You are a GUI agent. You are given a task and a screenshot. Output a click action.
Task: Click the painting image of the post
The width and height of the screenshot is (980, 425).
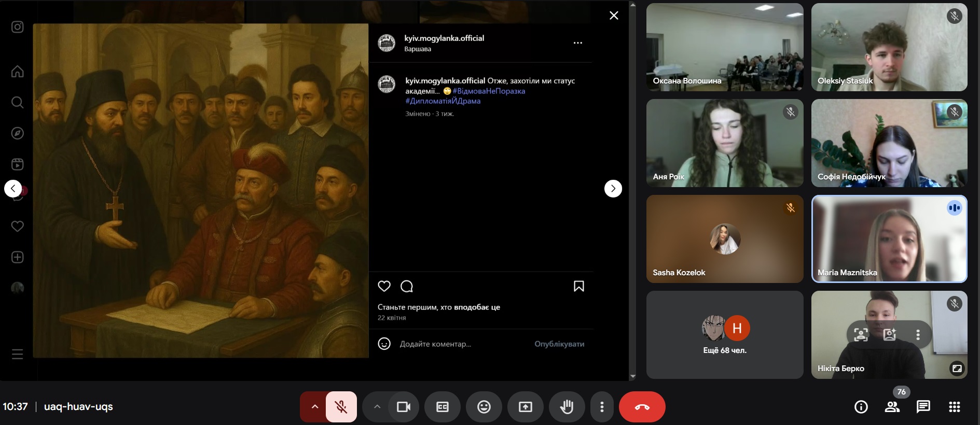201,190
